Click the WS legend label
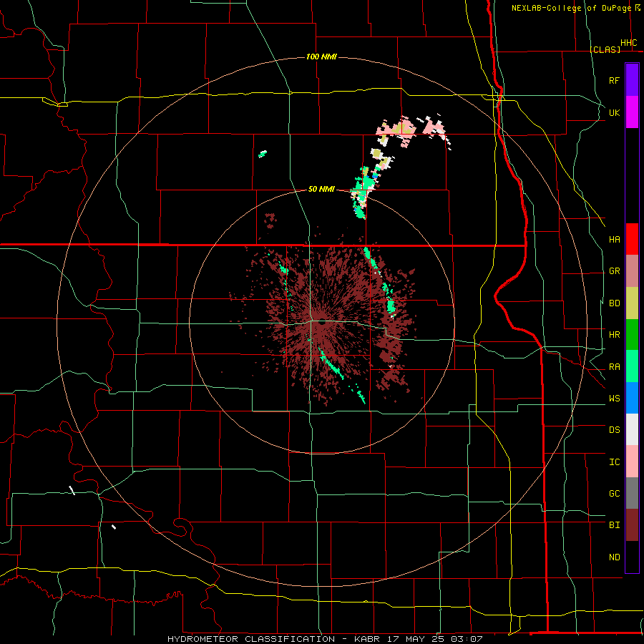The image size is (644, 644). click(614, 399)
